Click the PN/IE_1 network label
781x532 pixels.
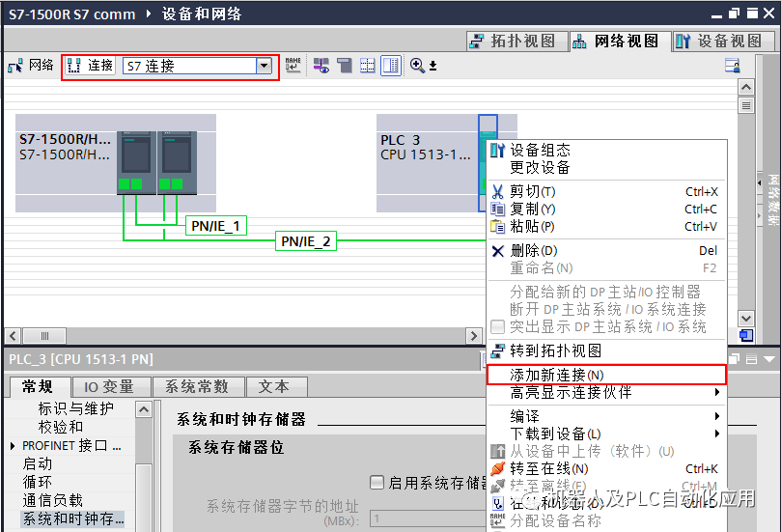[x=215, y=226]
